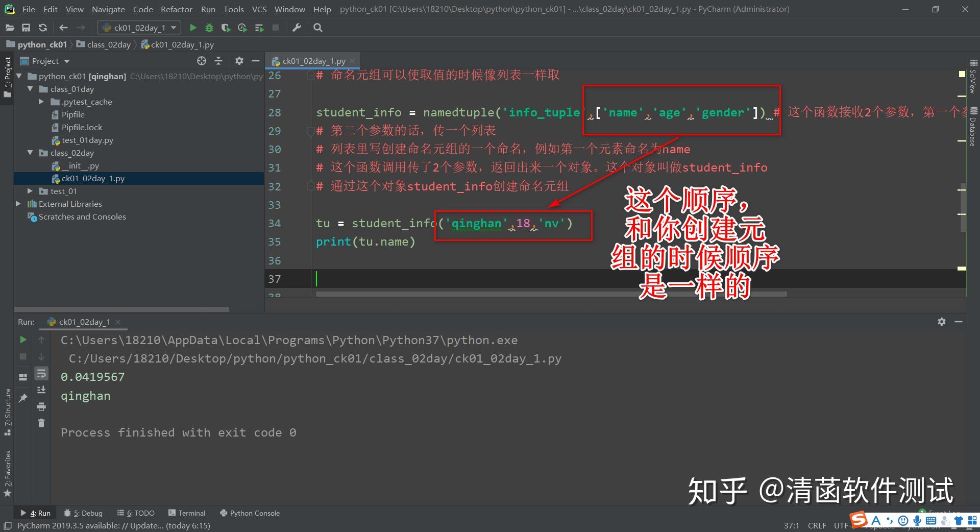The height and width of the screenshot is (532, 980).
Task: Enable scroll to end in console output
Action: pos(41,390)
